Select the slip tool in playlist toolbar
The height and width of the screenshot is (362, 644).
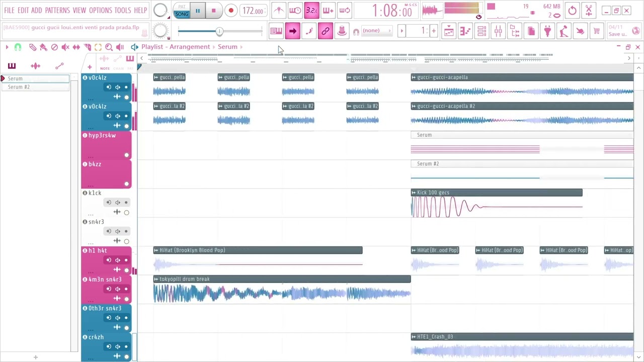pos(76,47)
